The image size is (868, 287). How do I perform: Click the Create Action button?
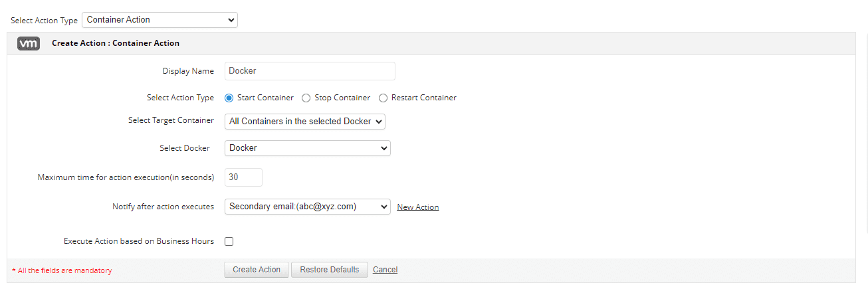click(x=257, y=270)
